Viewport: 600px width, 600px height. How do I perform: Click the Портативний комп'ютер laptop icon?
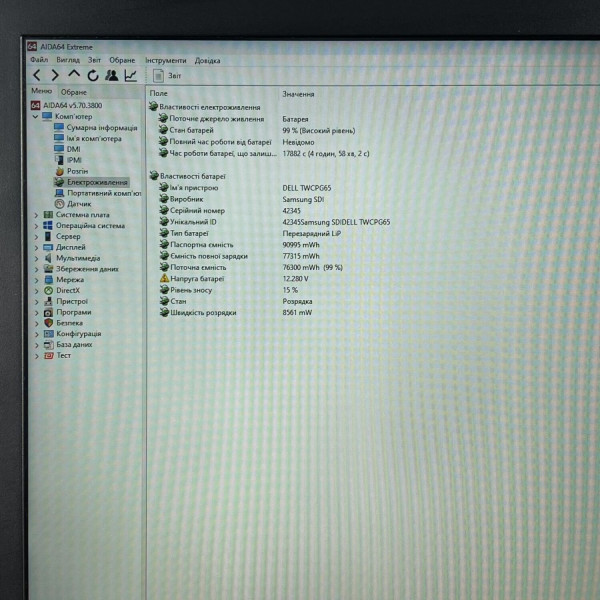pyautogui.click(x=59, y=193)
